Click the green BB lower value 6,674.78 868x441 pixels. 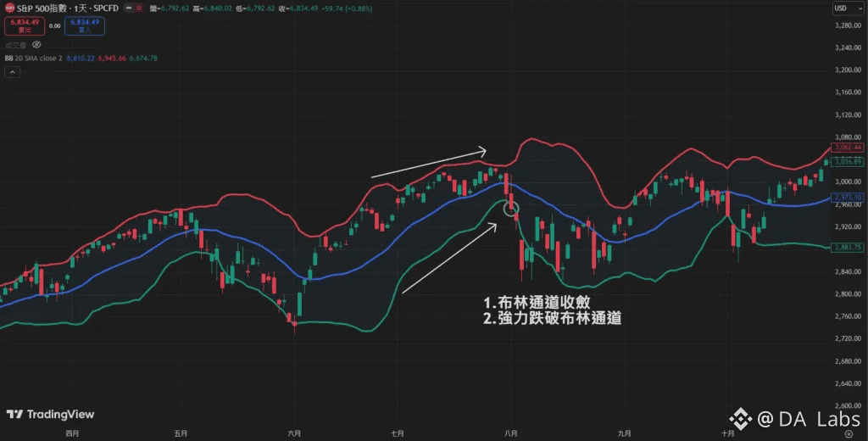pos(143,59)
